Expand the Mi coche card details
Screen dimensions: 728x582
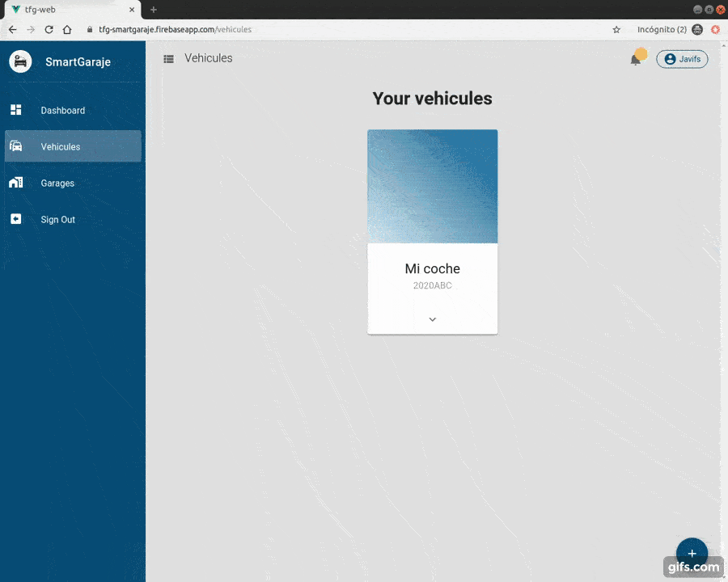click(432, 319)
